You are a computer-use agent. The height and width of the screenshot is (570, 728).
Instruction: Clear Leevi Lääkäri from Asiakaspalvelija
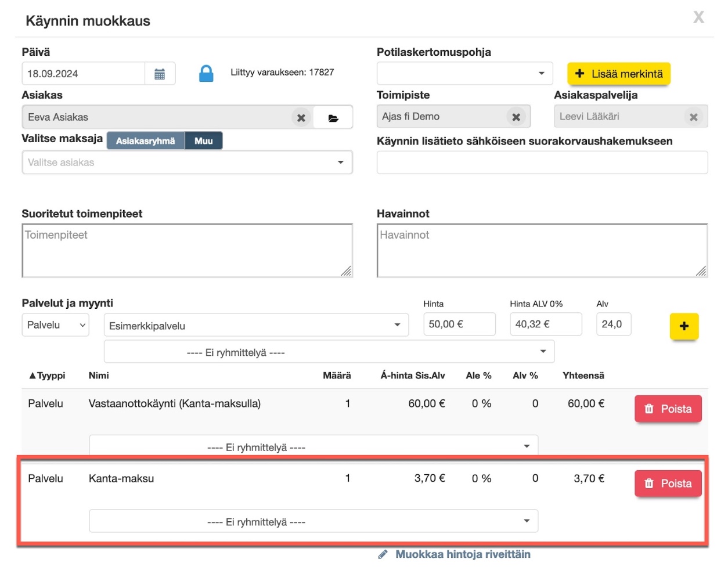tap(693, 117)
